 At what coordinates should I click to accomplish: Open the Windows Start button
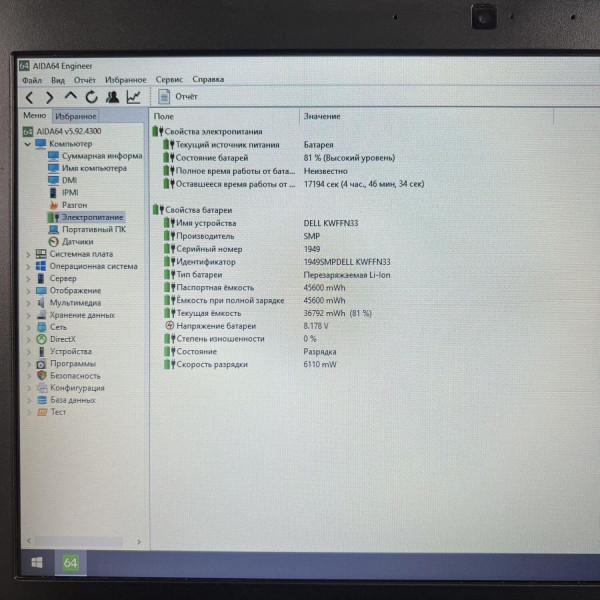[x=37, y=562]
